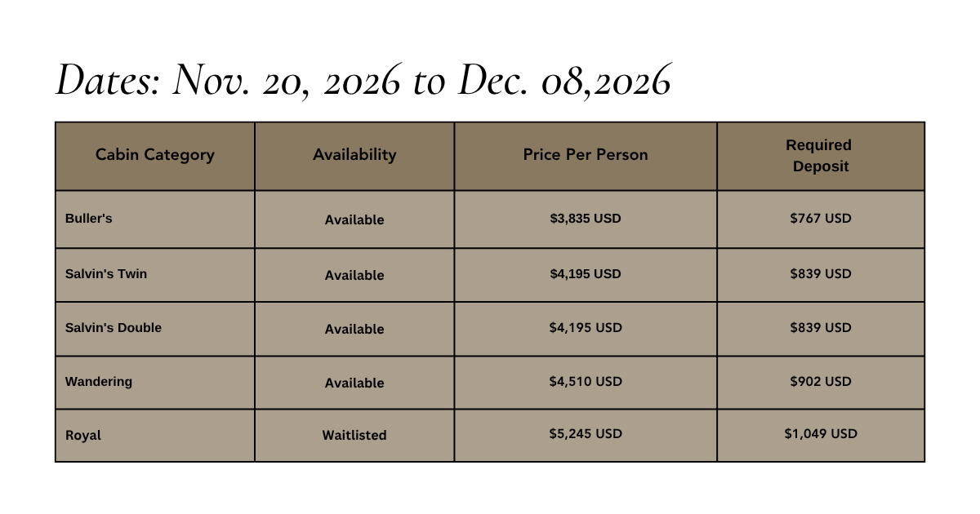Click the $1,049 USD deposit cell
This screenshot has height=514, width=980.
(821, 434)
